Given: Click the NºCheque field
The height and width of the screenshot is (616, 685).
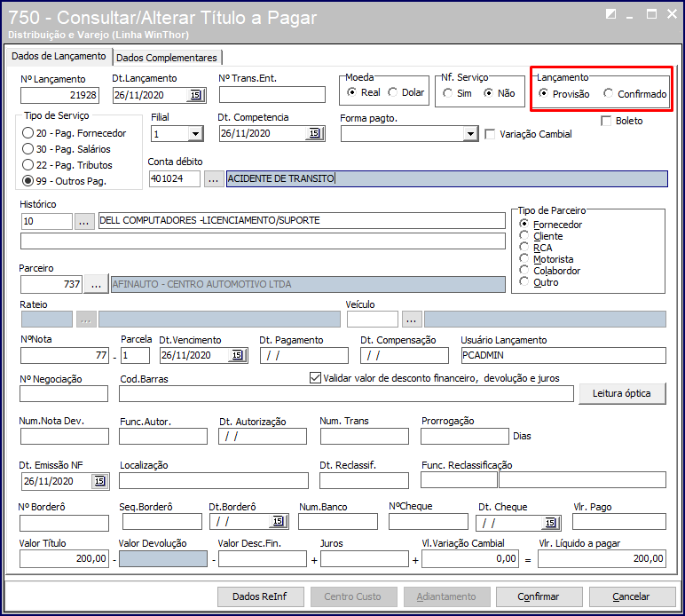Looking at the screenshot, I should pos(429,522).
